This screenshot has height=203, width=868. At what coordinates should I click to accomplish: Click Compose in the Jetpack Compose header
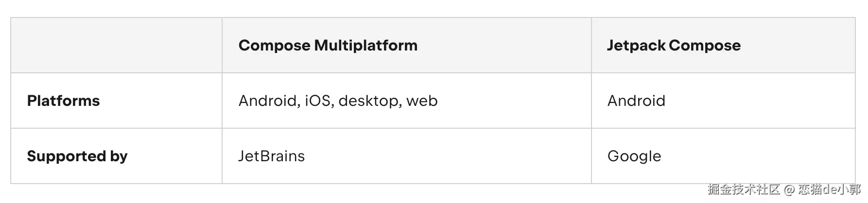click(705, 46)
